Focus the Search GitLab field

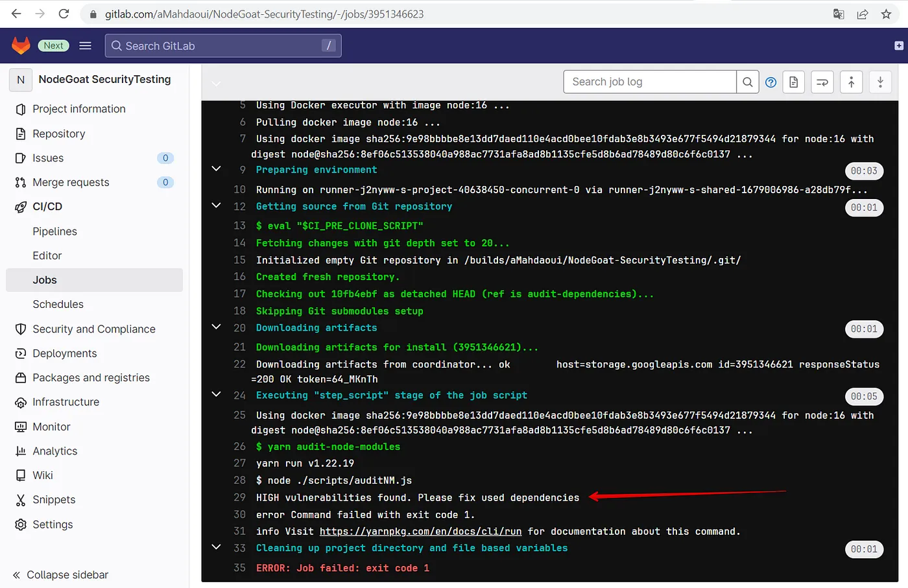222,45
